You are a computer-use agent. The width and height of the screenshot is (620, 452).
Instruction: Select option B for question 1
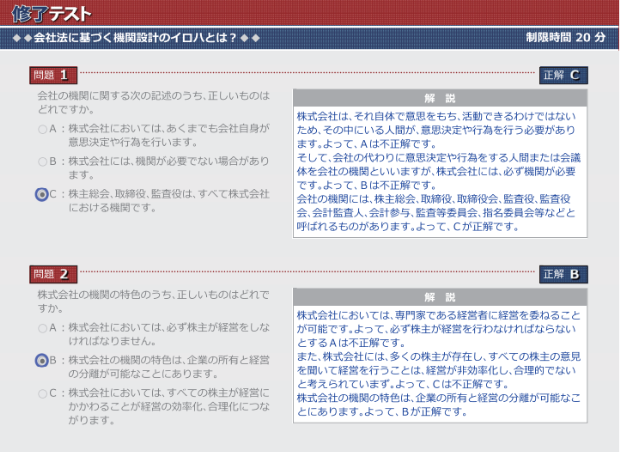pyautogui.click(x=42, y=162)
